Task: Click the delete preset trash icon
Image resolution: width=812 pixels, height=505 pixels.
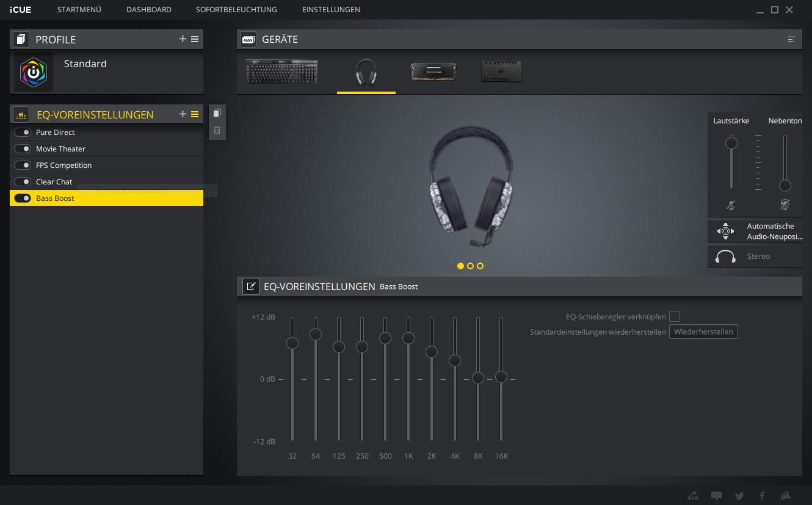Action: pos(217,129)
